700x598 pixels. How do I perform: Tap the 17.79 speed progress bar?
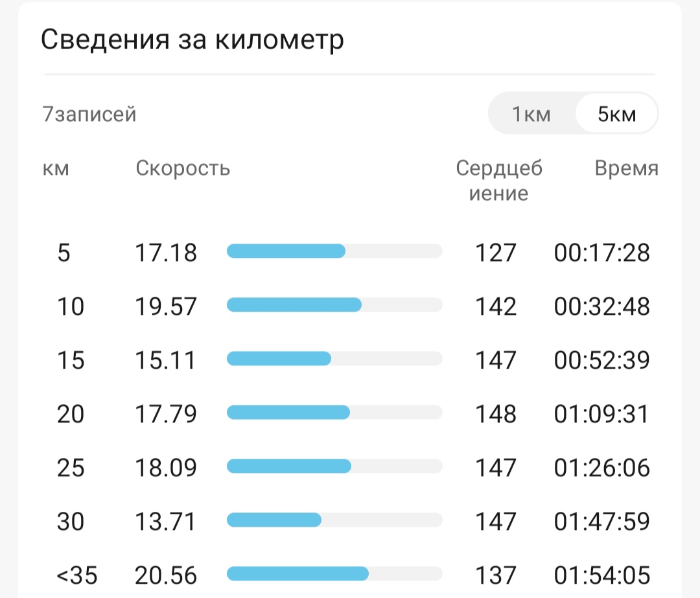pos(334,413)
